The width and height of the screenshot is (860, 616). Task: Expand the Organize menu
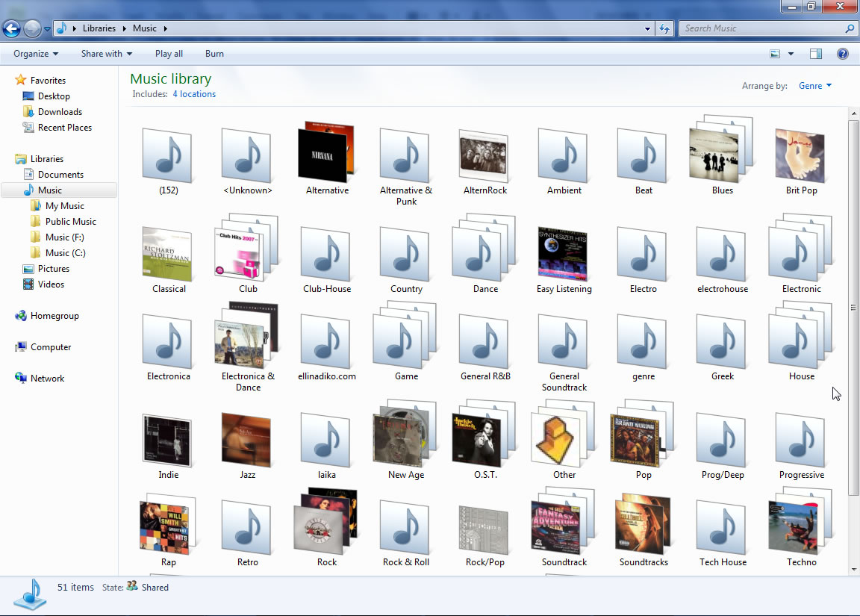click(36, 54)
